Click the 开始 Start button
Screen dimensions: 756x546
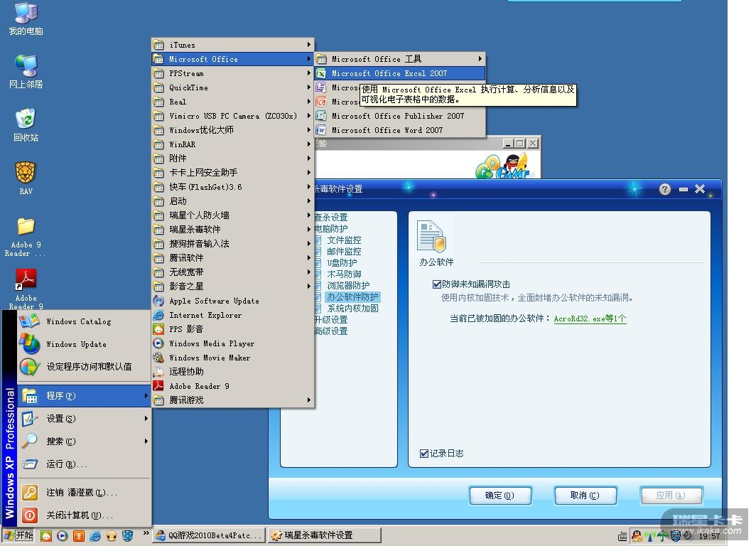click(18, 536)
